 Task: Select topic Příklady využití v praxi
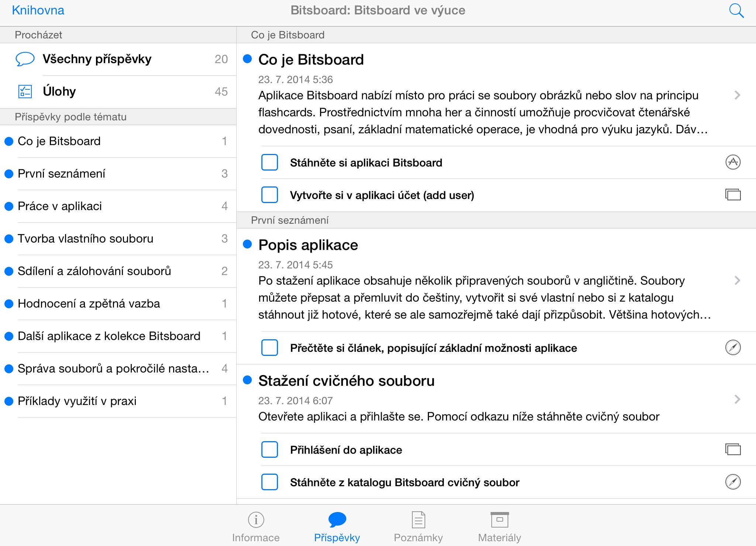[x=118, y=401]
